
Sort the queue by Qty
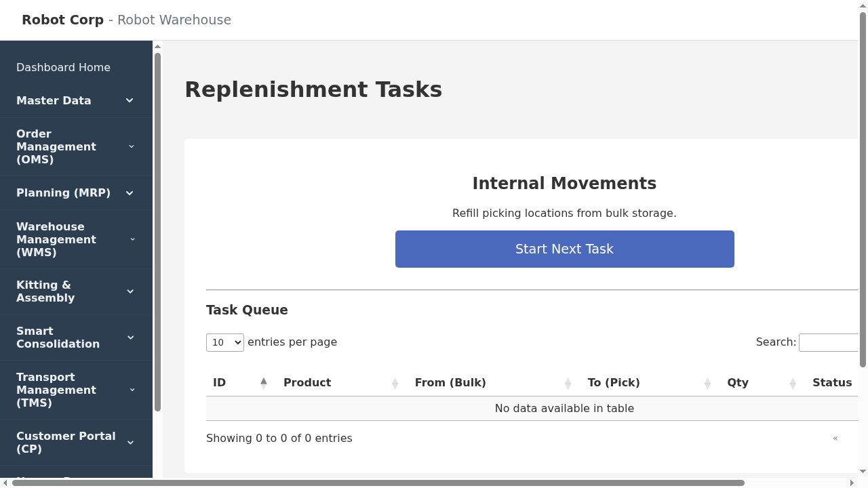[738, 382]
